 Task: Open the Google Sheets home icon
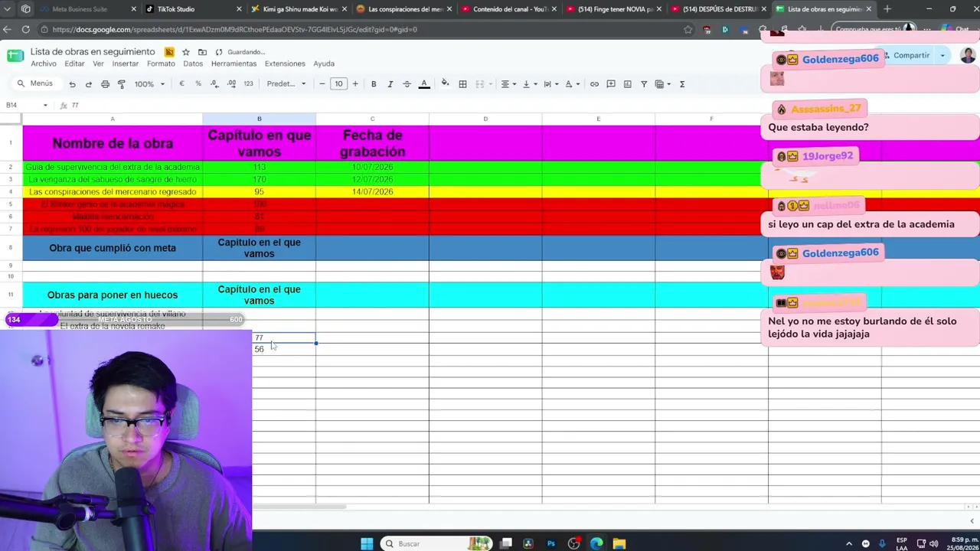tap(15, 56)
